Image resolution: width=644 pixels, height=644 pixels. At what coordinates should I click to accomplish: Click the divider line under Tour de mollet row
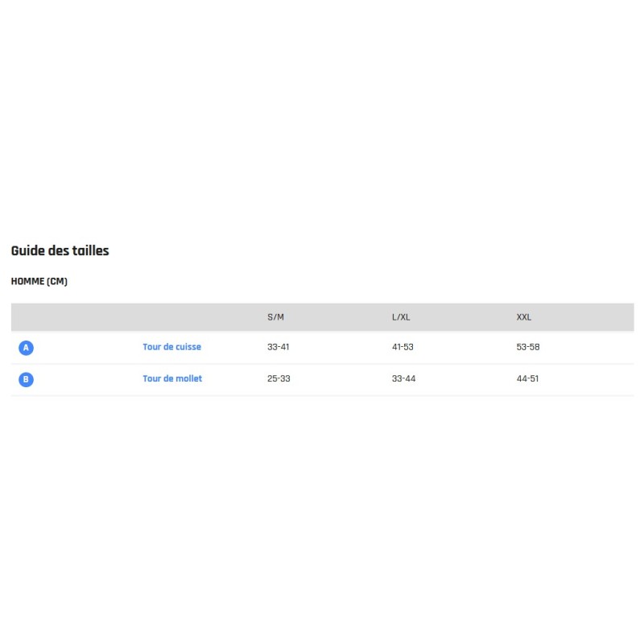pos(323,395)
